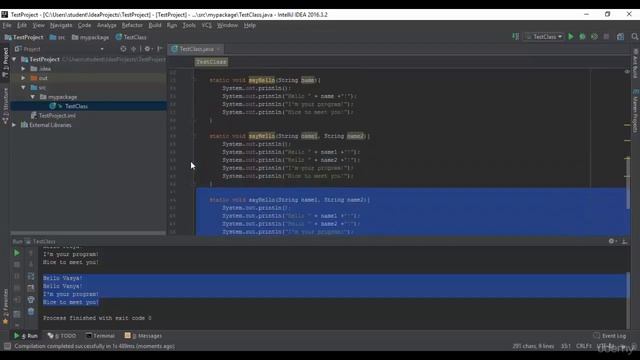Click the Stop process icon in main toolbar
Viewport: 640px width, 360px height.
[x=606, y=37]
